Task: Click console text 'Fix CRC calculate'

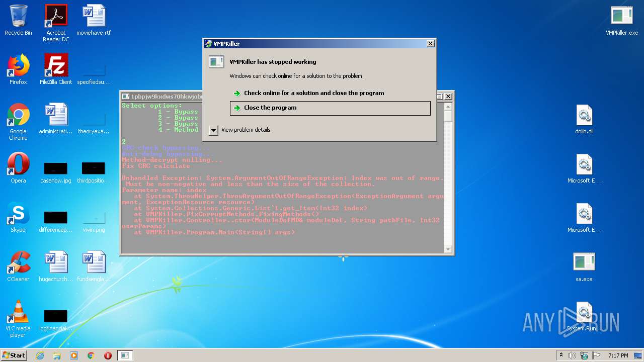Action: coord(156,166)
